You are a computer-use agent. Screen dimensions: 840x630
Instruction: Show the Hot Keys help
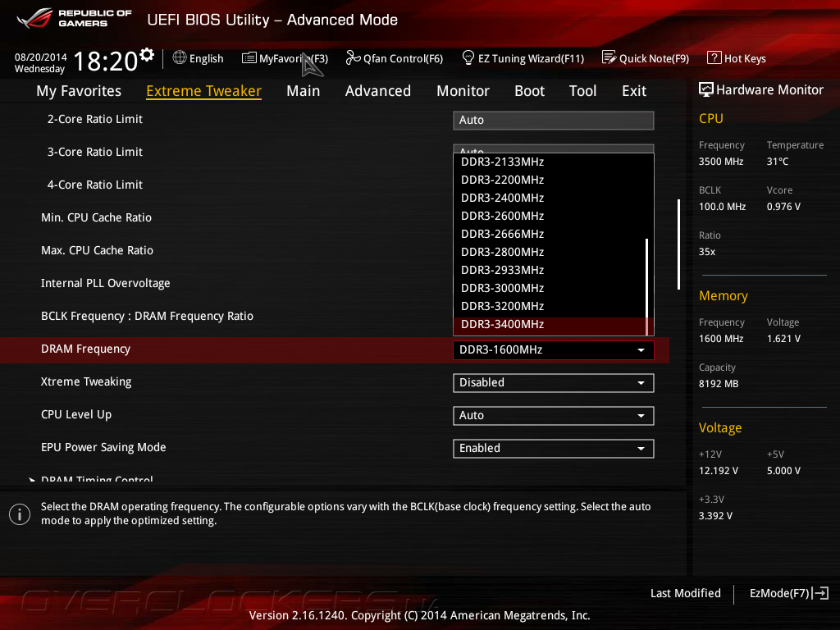737,58
